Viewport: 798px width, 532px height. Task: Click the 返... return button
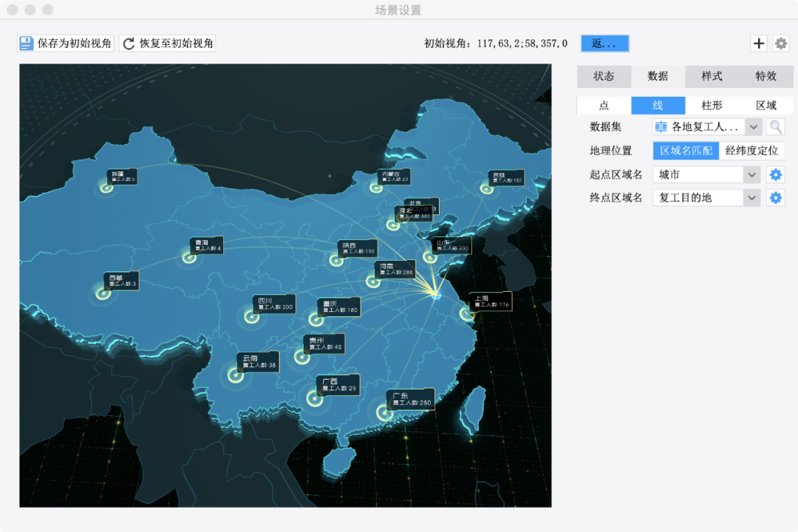(604, 44)
